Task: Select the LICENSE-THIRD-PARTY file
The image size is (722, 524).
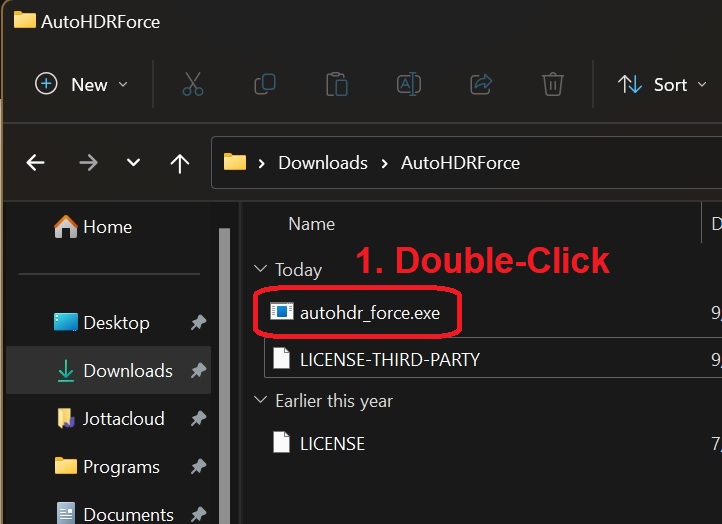Action: pos(389,359)
